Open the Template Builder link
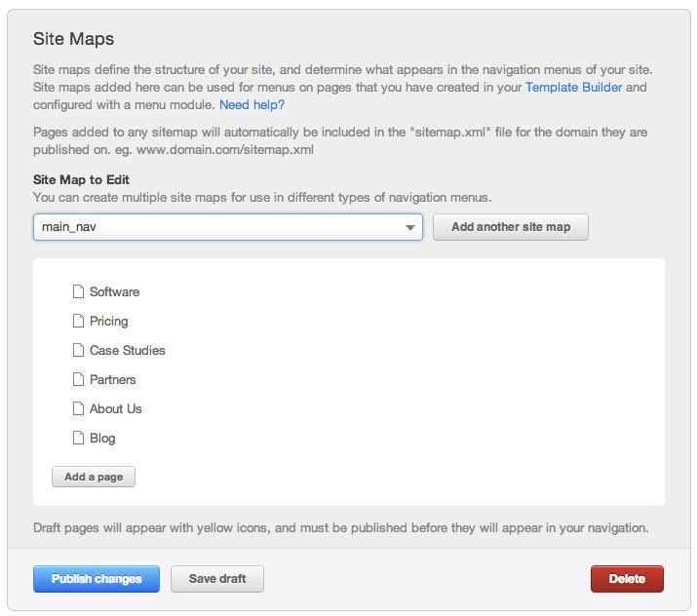Viewport: 697px width, 616px height. coord(573,87)
